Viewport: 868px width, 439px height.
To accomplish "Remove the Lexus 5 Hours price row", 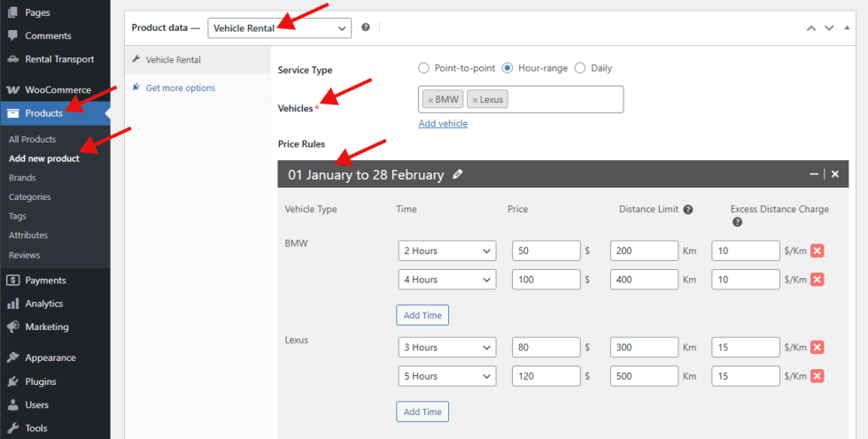I will tap(818, 376).
